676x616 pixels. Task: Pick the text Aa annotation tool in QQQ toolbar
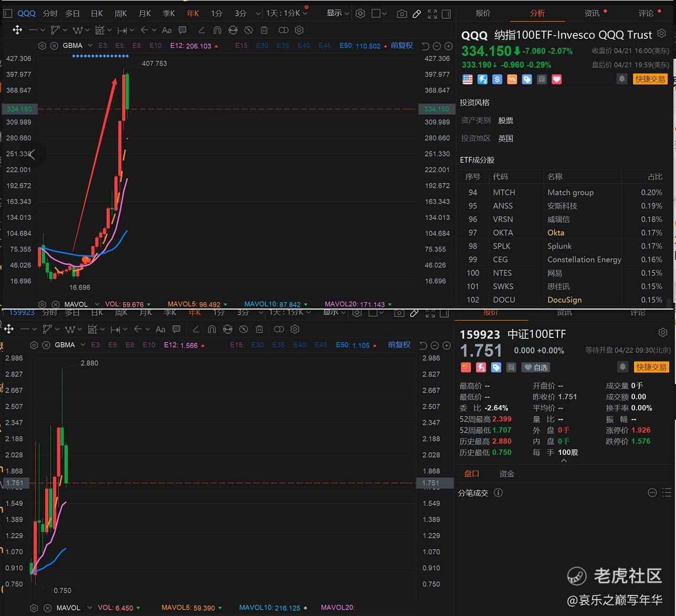tap(167, 30)
